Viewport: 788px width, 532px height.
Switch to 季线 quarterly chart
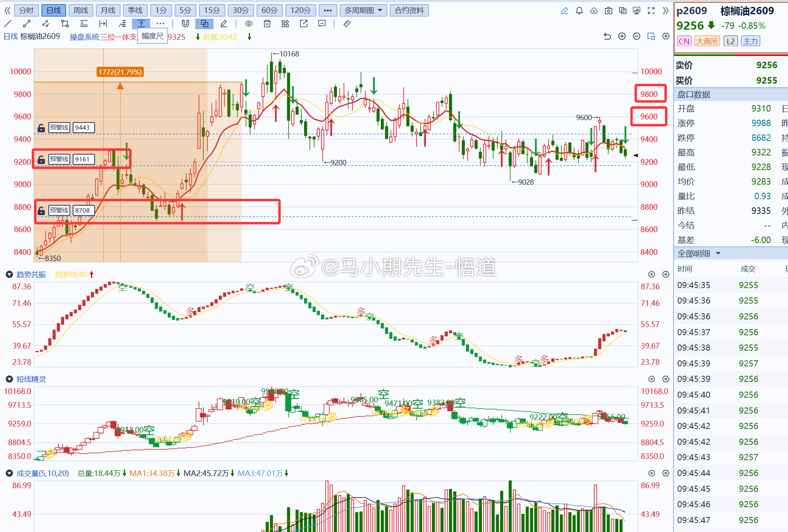click(135, 11)
